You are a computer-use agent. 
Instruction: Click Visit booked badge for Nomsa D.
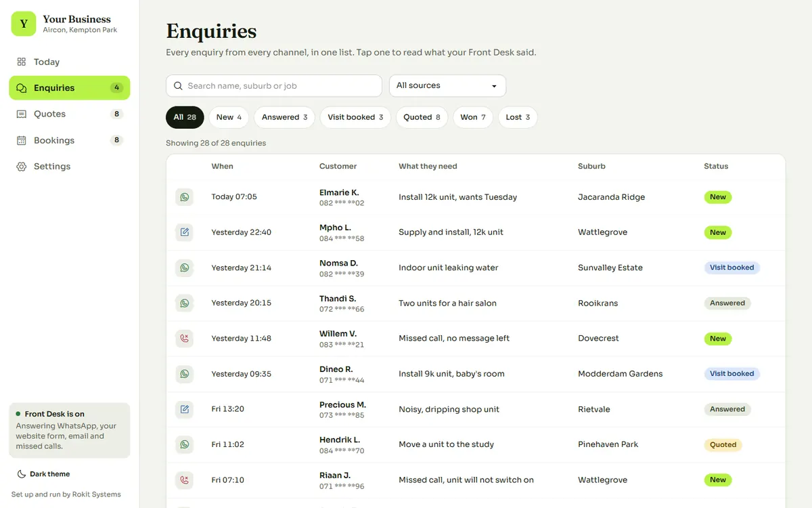(731, 268)
